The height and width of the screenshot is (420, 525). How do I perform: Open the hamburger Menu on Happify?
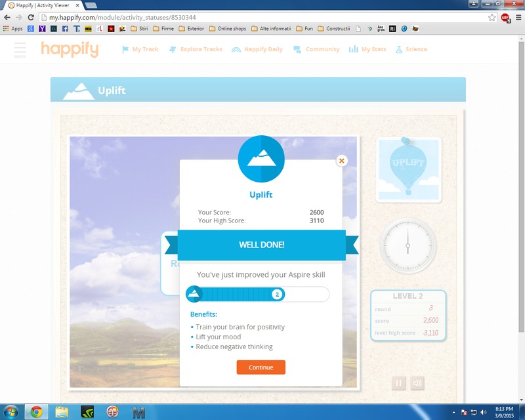20,50
